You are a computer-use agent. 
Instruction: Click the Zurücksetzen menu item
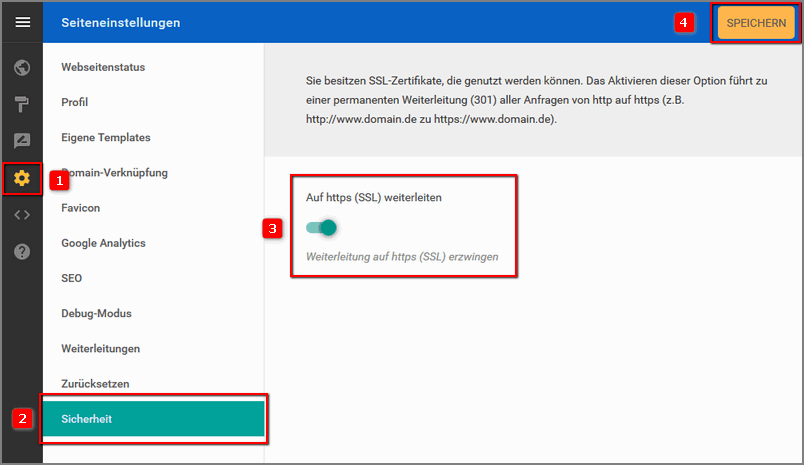(95, 383)
